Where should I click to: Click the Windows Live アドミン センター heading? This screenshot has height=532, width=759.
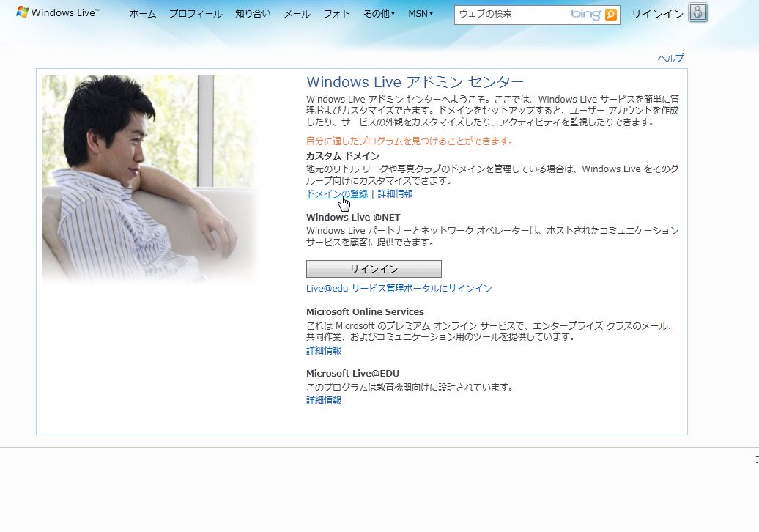(x=415, y=82)
